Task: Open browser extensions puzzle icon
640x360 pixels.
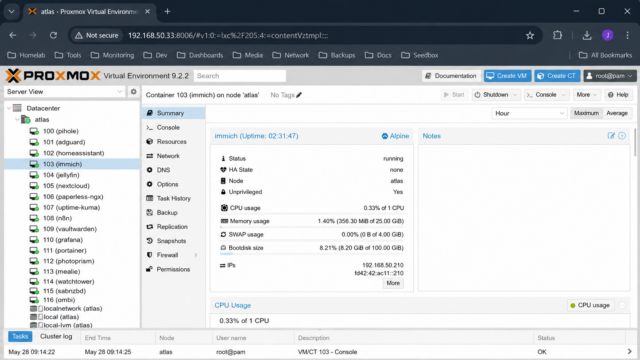Action: coord(557,36)
